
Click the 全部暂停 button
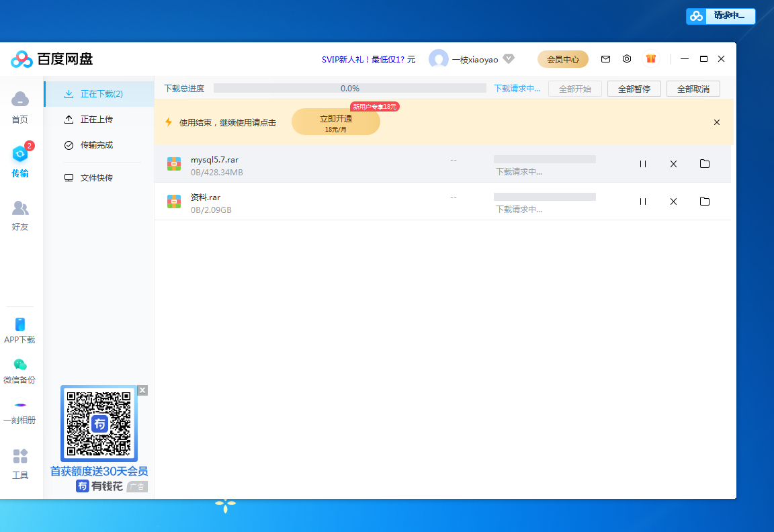[634, 89]
